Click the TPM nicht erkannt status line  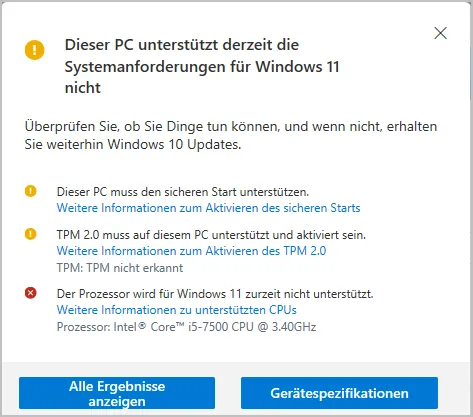tap(120, 268)
